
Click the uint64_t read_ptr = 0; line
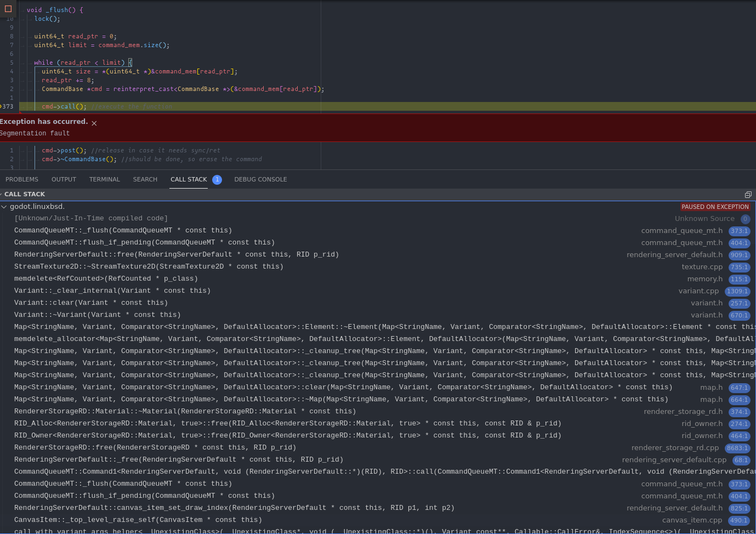[75, 36]
